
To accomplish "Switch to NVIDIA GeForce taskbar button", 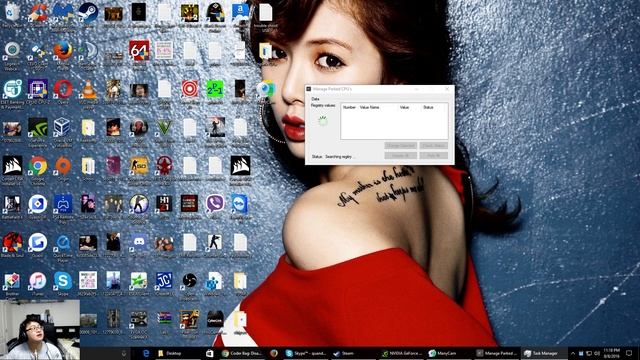I will (402, 353).
